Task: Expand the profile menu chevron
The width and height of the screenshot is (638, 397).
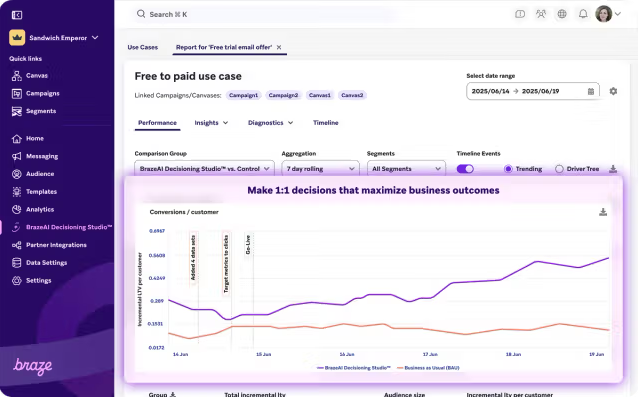Action: pyautogui.click(x=618, y=14)
